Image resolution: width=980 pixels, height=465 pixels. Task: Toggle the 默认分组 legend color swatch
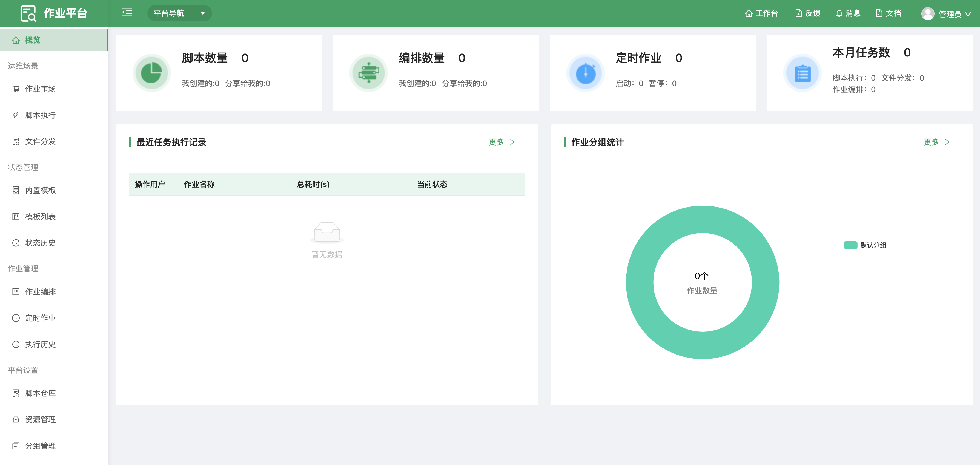850,245
